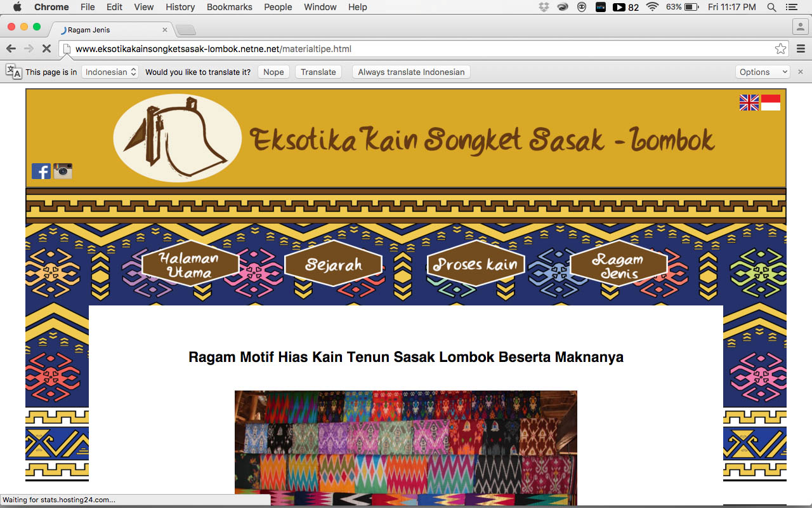Click the Translate button
The image size is (812, 508).
[318, 72]
